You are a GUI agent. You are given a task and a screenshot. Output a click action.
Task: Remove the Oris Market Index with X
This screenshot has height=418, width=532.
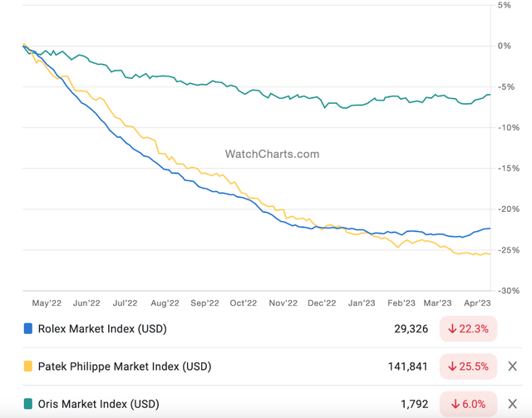(x=512, y=405)
